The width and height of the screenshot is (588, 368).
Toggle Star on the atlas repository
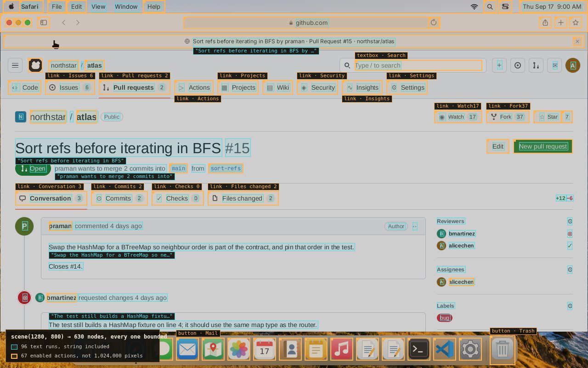coord(548,117)
